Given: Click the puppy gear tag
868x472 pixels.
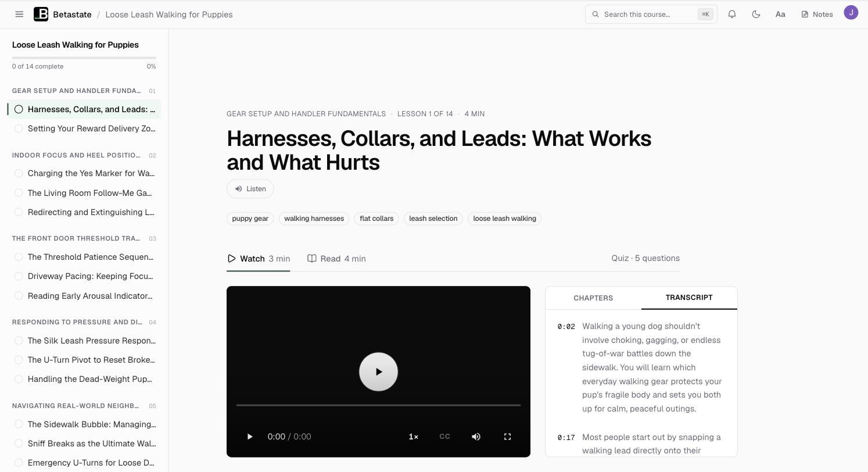Looking at the screenshot, I should coord(250,219).
